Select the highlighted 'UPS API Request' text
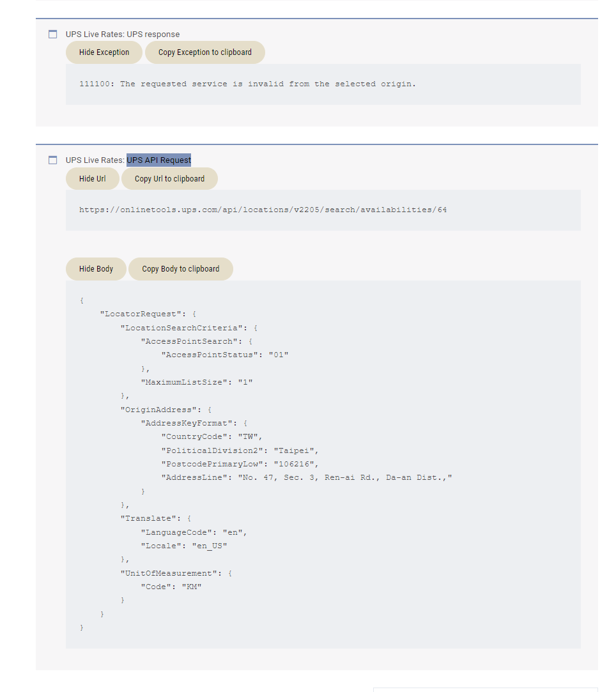 [x=159, y=160]
